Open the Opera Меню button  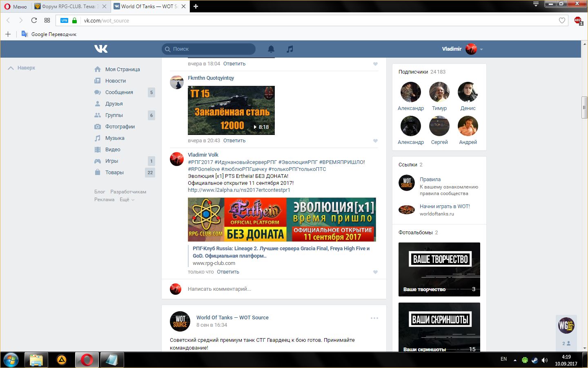[x=16, y=6]
